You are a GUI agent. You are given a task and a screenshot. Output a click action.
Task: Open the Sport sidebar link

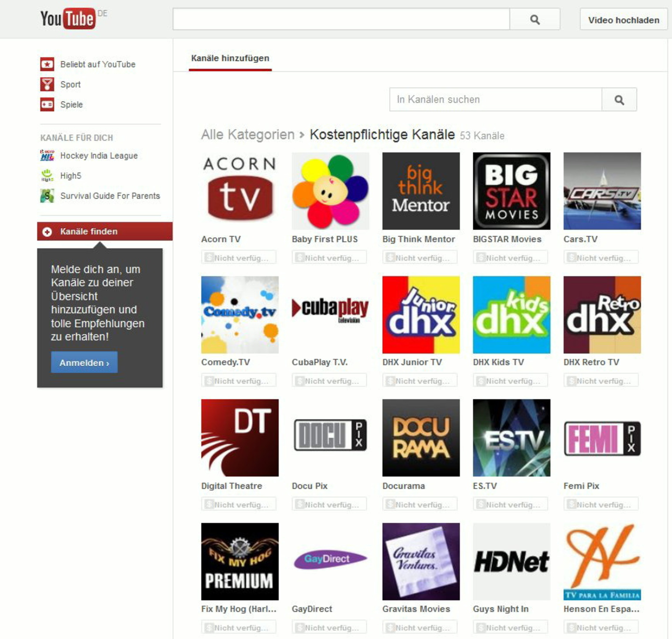click(71, 85)
